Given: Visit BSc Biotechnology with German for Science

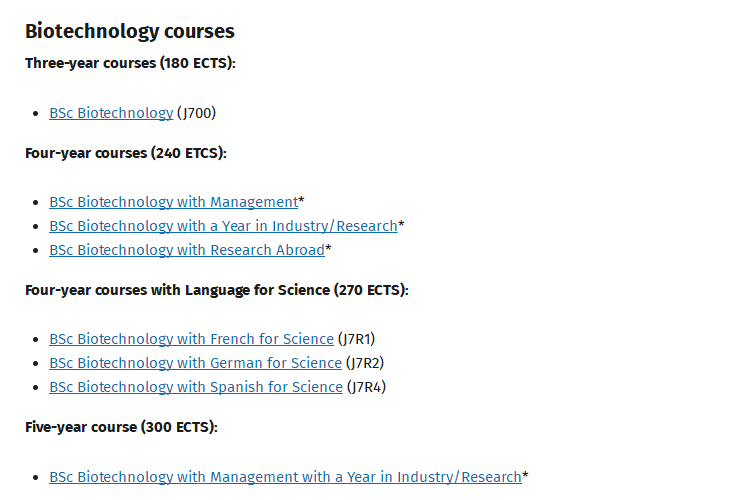Looking at the screenshot, I should coord(196,363).
